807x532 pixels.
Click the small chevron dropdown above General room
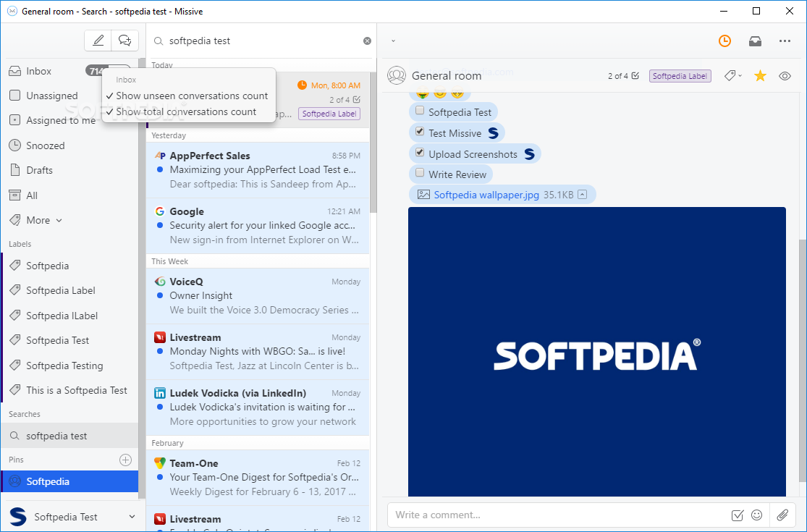point(393,41)
